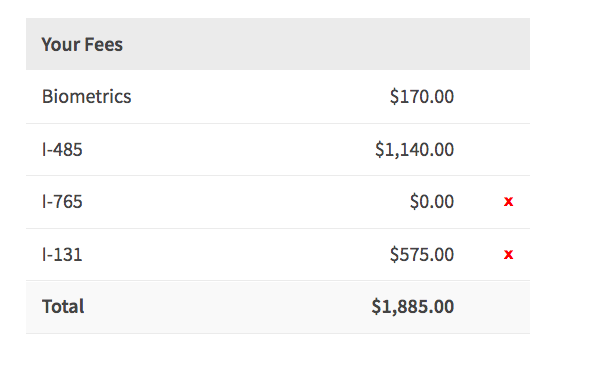Select the I-131 row label
The image size is (594, 378).
62,254
